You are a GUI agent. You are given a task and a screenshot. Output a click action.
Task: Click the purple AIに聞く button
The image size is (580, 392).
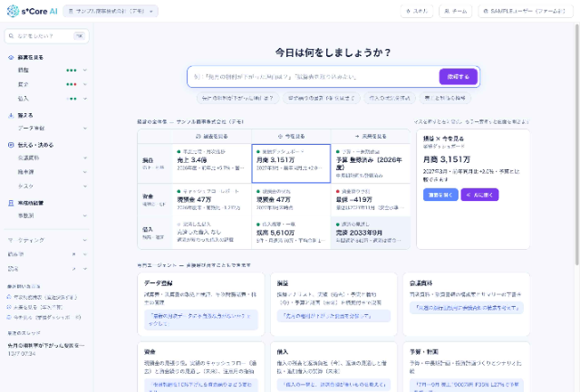tap(479, 195)
